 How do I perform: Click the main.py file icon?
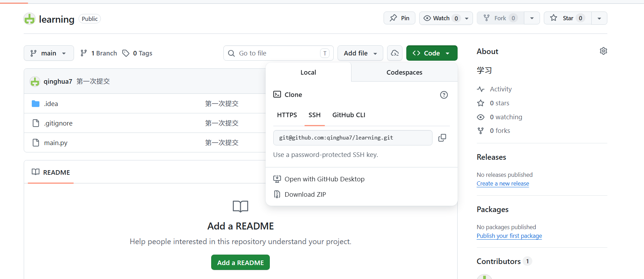tap(36, 143)
